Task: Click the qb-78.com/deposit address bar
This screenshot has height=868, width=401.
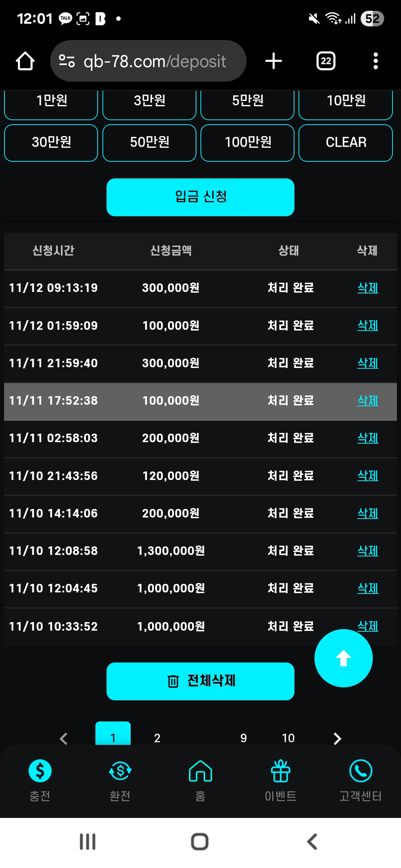Action: point(154,61)
